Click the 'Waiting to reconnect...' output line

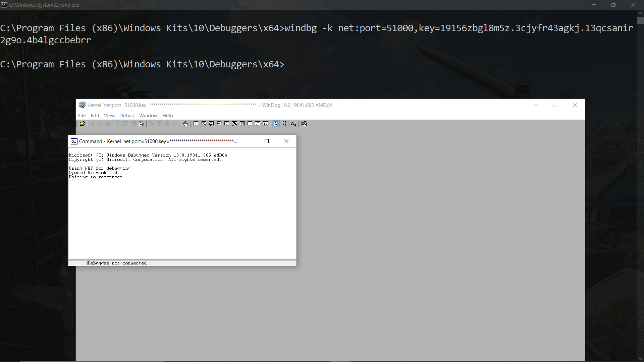99,177
